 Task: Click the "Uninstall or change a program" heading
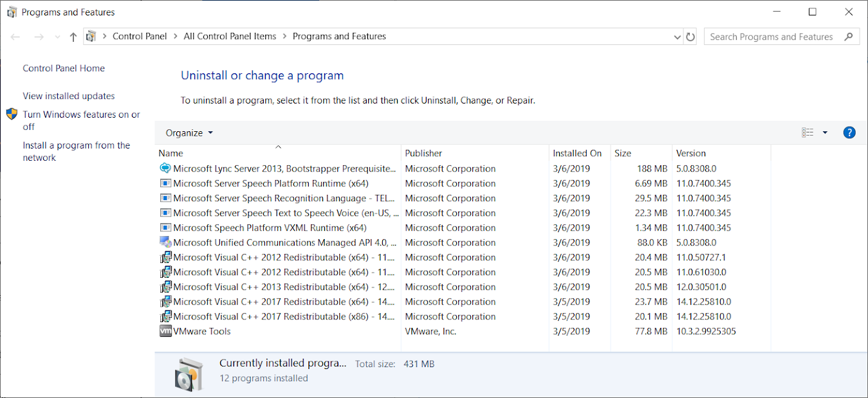263,75
